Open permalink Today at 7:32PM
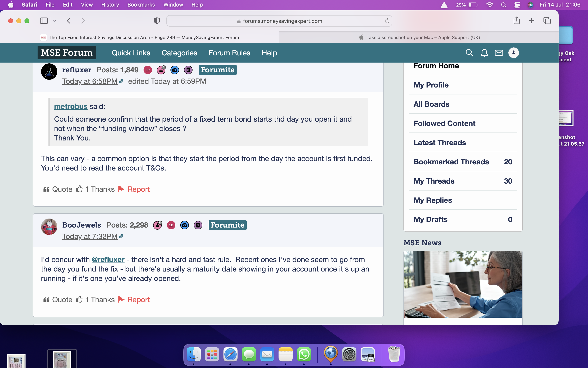 [x=90, y=236]
